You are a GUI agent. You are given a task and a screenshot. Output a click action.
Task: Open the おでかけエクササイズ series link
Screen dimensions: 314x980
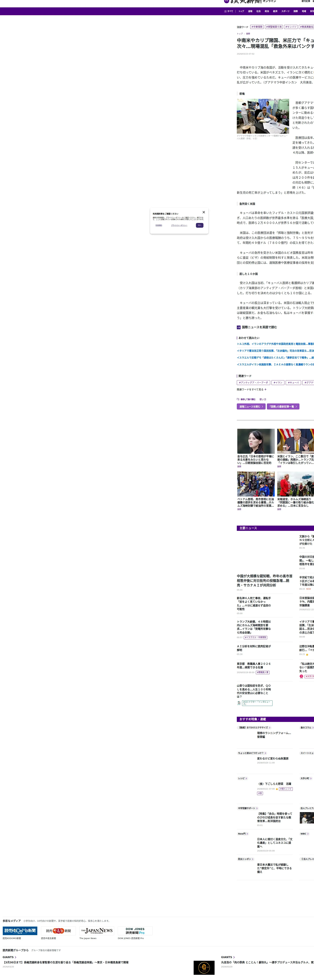(254, 728)
